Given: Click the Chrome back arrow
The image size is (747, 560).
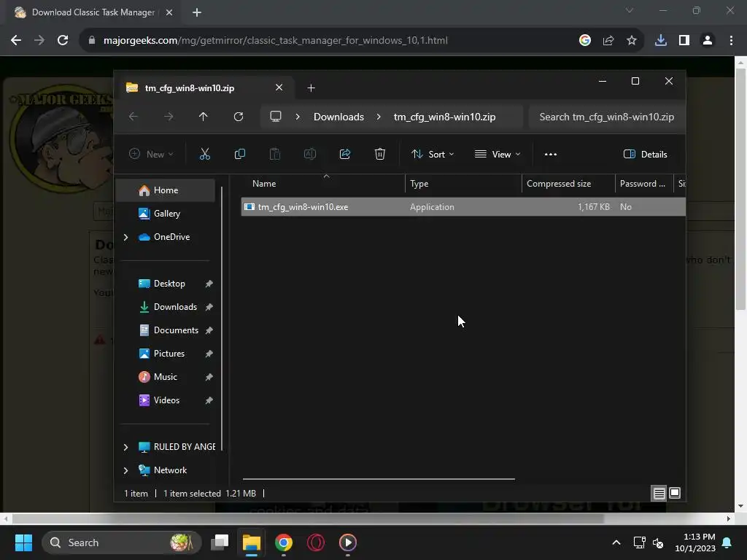Looking at the screenshot, I should point(16,41).
